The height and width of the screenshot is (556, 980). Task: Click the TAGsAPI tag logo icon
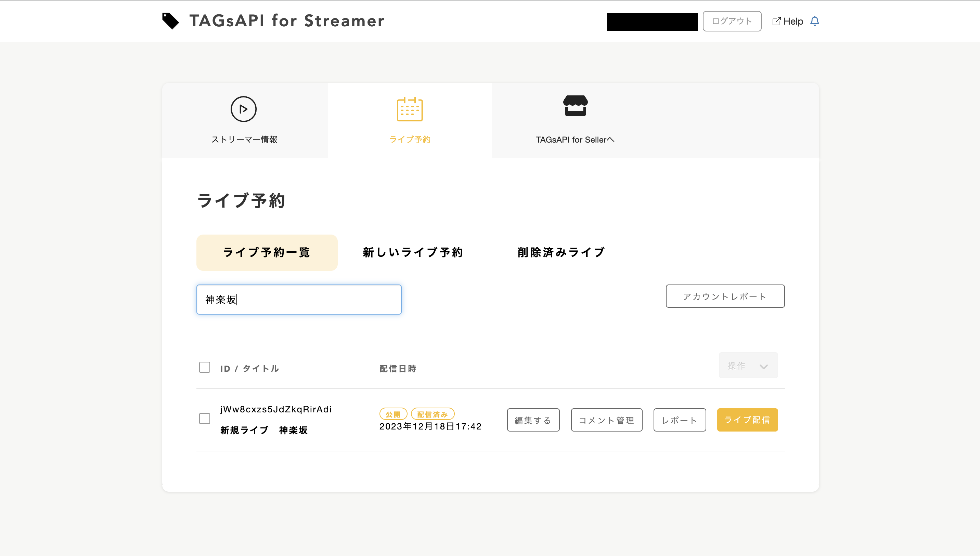[x=170, y=21]
